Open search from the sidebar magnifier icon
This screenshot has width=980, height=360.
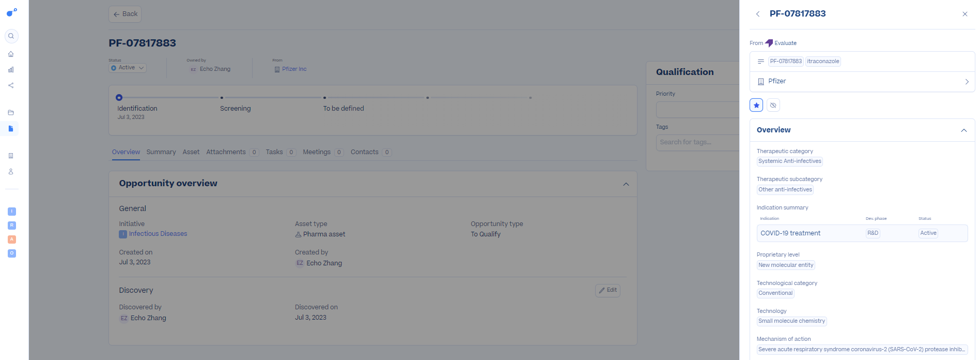[11, 36]
